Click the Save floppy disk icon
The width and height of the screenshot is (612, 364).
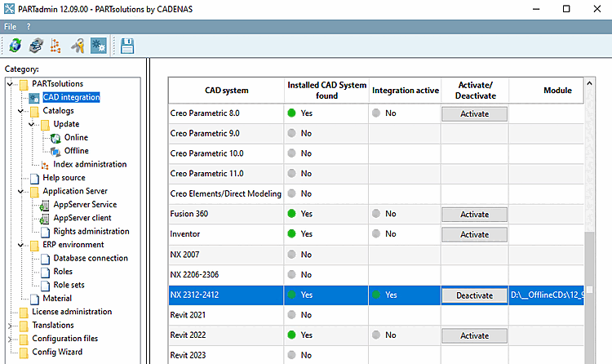tap(127, 47)
